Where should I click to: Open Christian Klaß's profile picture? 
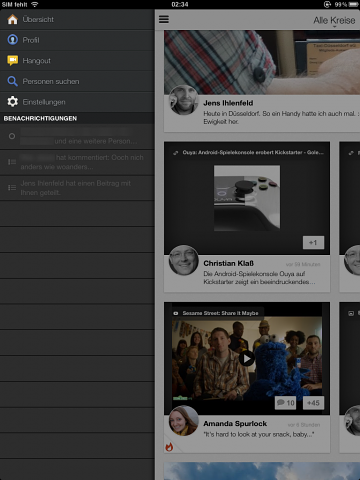point(184,260)
